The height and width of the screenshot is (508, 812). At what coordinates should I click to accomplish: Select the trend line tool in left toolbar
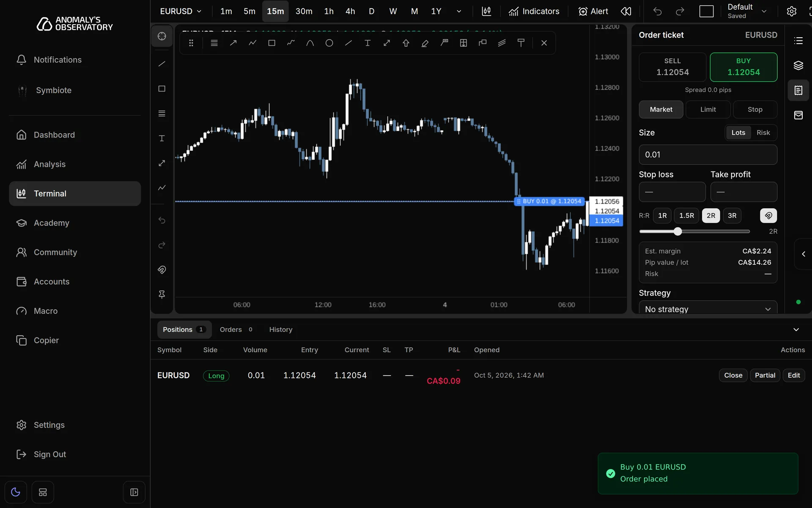point(162,64)
